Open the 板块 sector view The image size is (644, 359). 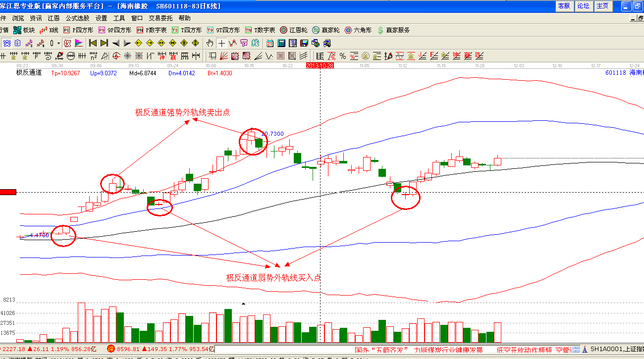coord(24,30)
